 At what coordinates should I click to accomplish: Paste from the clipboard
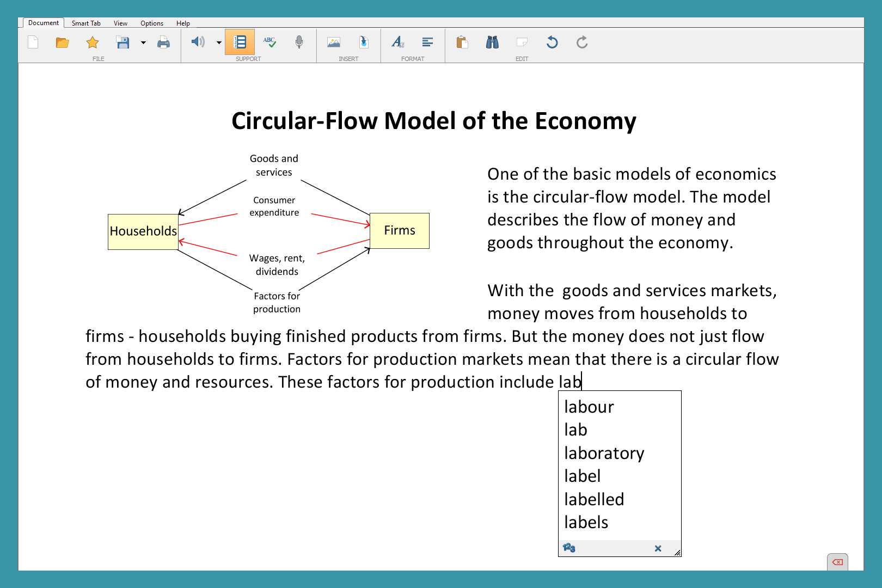tap(462, 42)
